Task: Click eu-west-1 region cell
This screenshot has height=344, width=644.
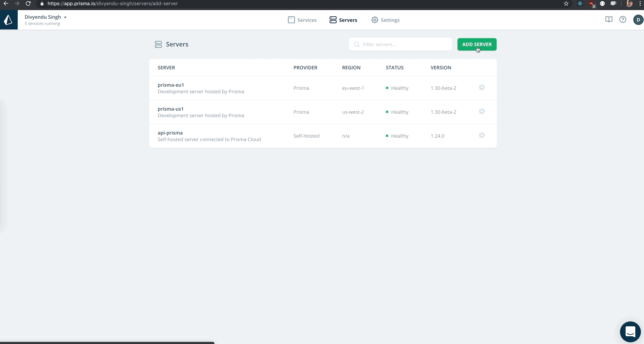Action: 353,88
